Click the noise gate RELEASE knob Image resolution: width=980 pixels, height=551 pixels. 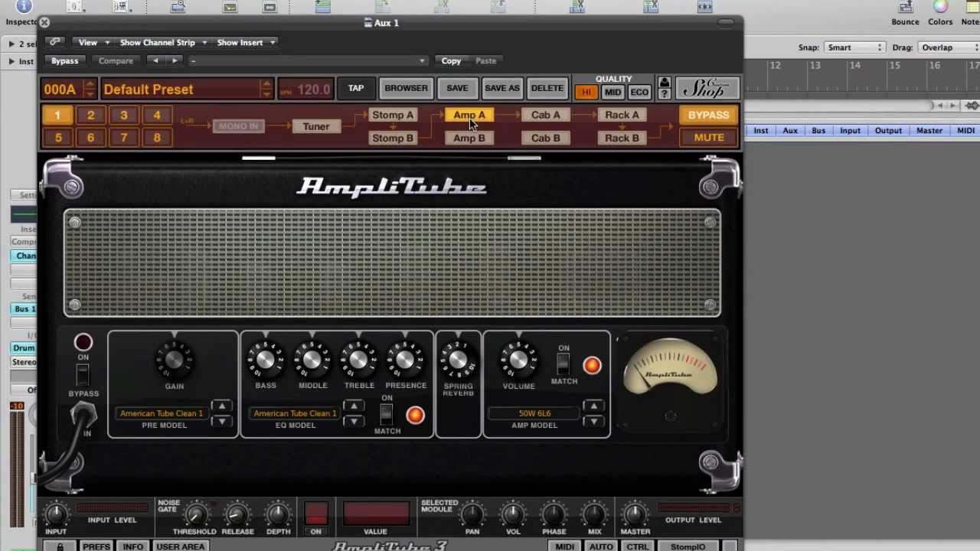237,514
